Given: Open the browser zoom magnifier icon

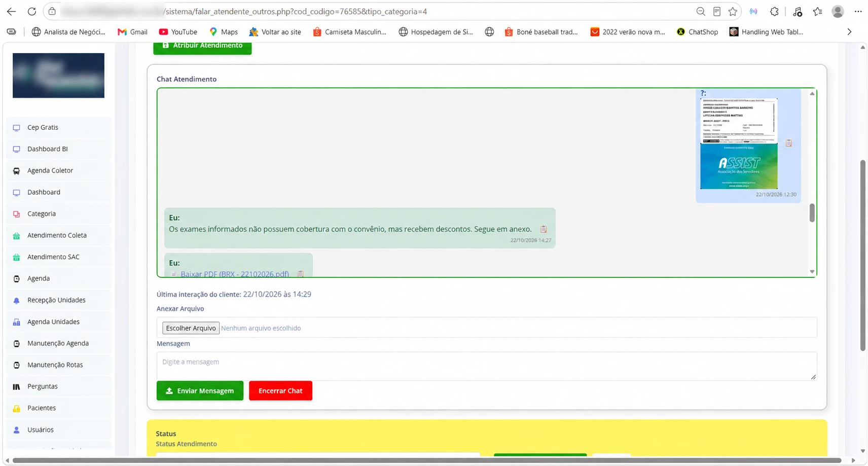Looking at the screenshot, I should point(701,11).
